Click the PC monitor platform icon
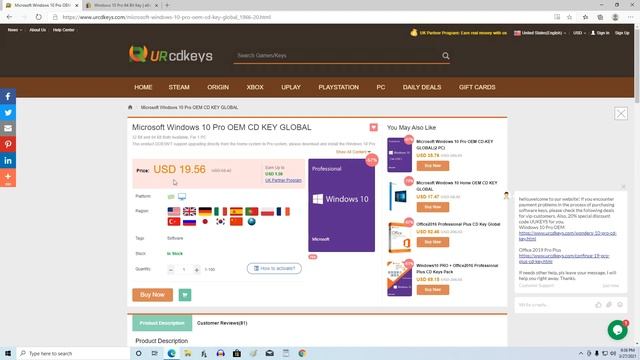The width and height of the screenshot is (640, 360). pyautogui.click(x=182, y=197)
